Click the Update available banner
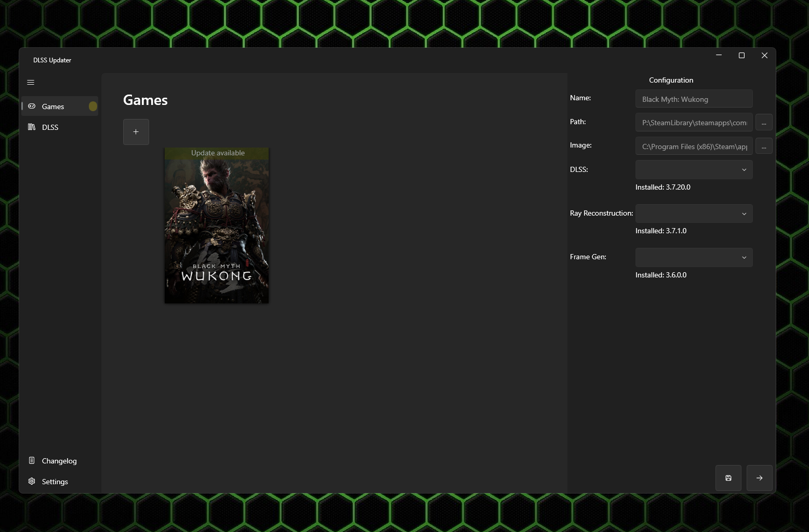Viewport: 809px width, 532px height. coord(217,153)
